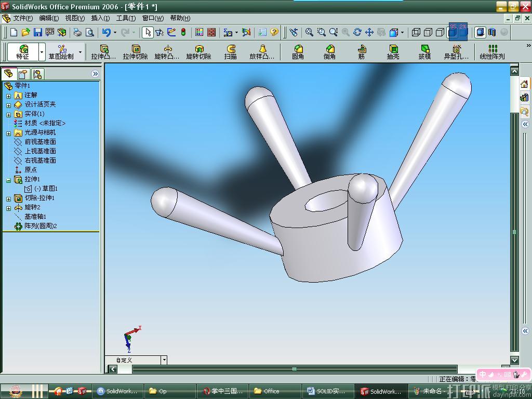
Task: Click the horizontal scrollbar thumb under viewport
Action: point(294,369)
